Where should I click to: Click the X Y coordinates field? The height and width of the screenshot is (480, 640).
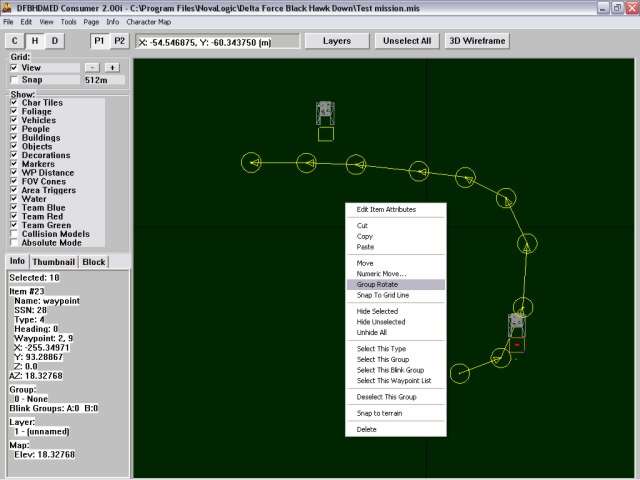click(217, 42)
